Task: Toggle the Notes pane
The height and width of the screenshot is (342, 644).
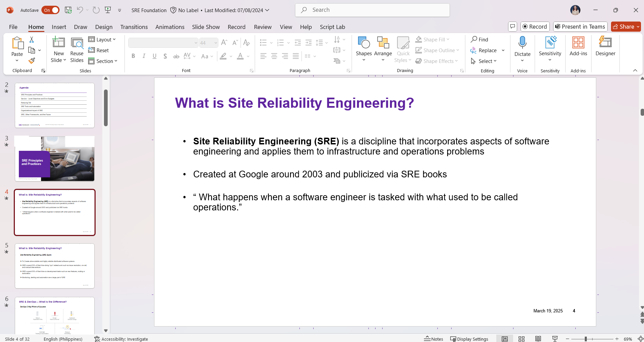Action: [434, 339]
